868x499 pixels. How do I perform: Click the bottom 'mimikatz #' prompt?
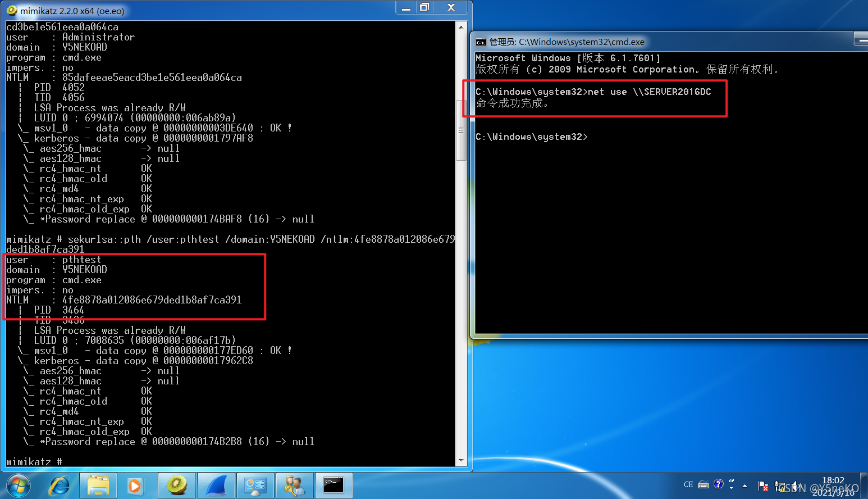[34, 462]
